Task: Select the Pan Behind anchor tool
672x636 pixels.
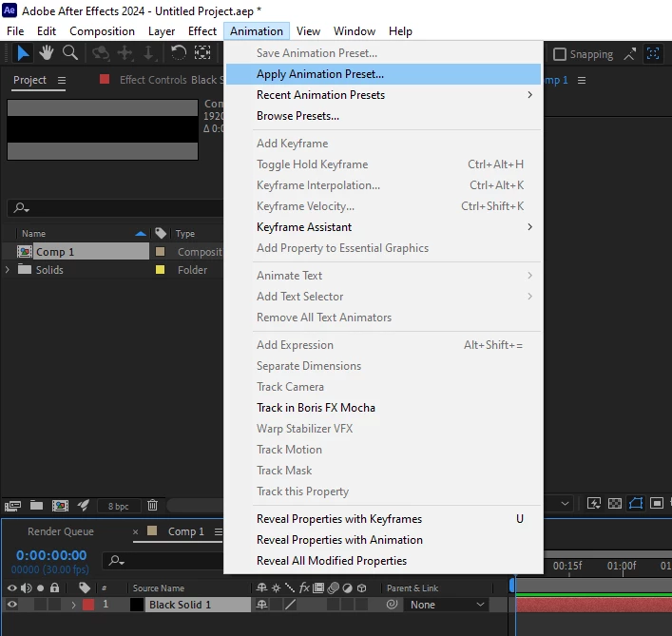Action: click(x=202, y=53)
